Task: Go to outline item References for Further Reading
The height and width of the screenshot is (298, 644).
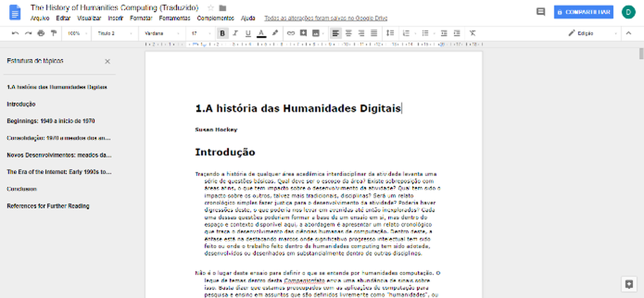Action: 48,206
